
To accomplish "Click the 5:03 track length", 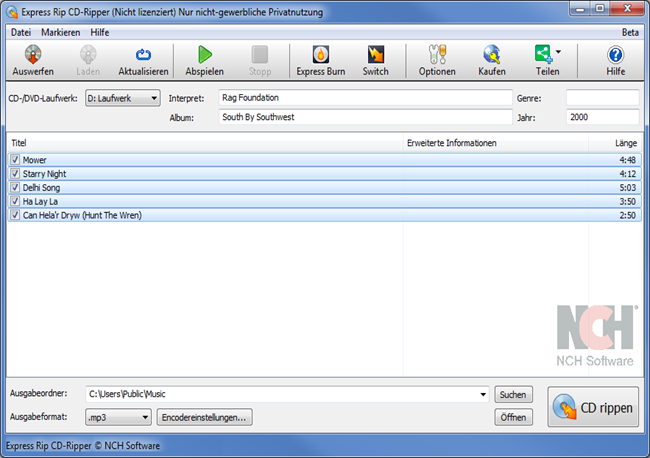I will [628, 188].
